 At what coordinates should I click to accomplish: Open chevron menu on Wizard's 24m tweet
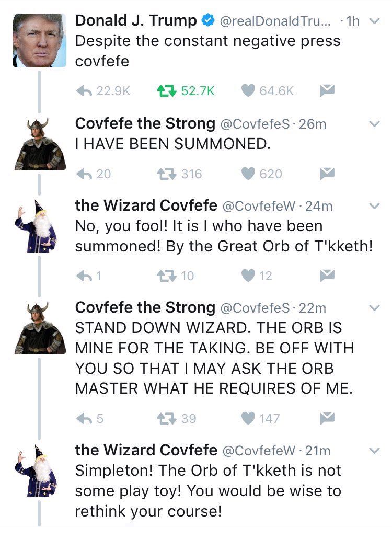374,207
